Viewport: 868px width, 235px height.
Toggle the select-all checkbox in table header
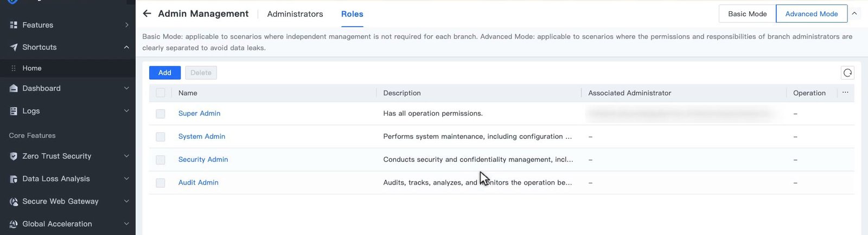(161, 93)
